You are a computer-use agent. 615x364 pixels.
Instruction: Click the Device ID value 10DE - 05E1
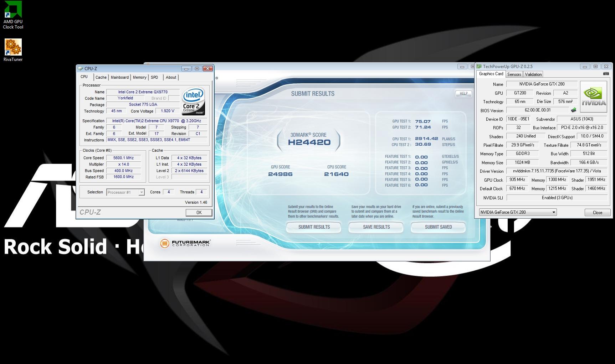(518, 119)
